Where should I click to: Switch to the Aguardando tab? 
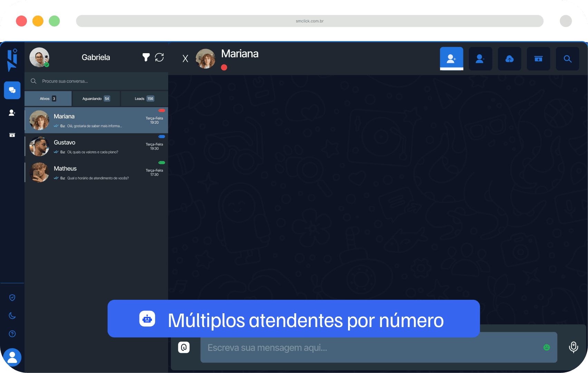pyautogui.click(x=96, y=99)
